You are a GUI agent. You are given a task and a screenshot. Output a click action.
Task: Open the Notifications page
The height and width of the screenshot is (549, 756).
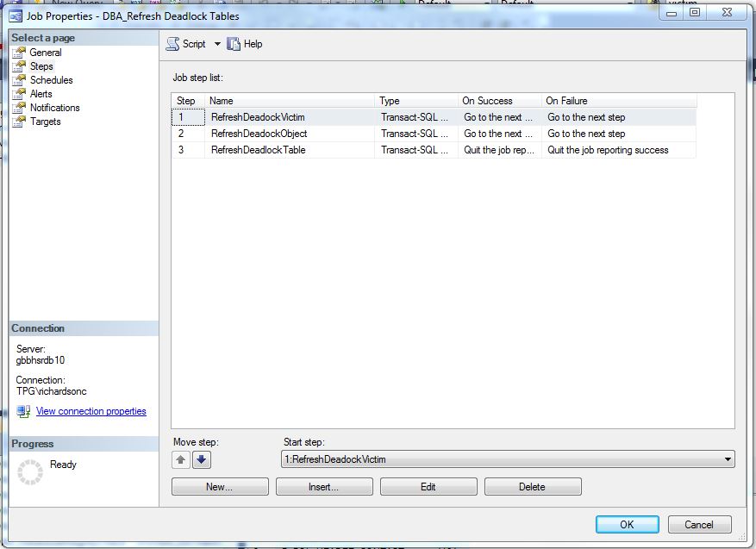coord(54,108)
